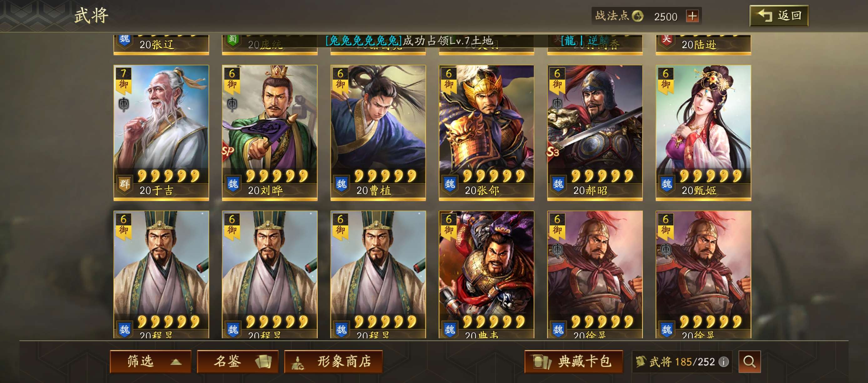Select the 张郃 general card
868x383 pixels.
point(486,133)
